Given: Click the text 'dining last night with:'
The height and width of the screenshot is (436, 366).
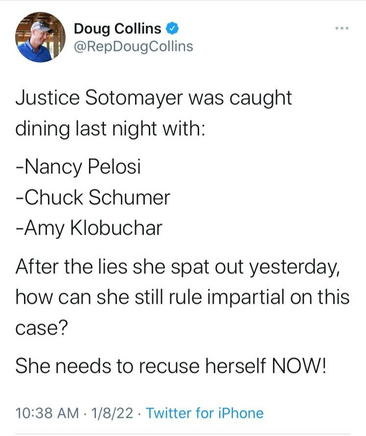Looking at the screenshot, I should coord(110,129).
